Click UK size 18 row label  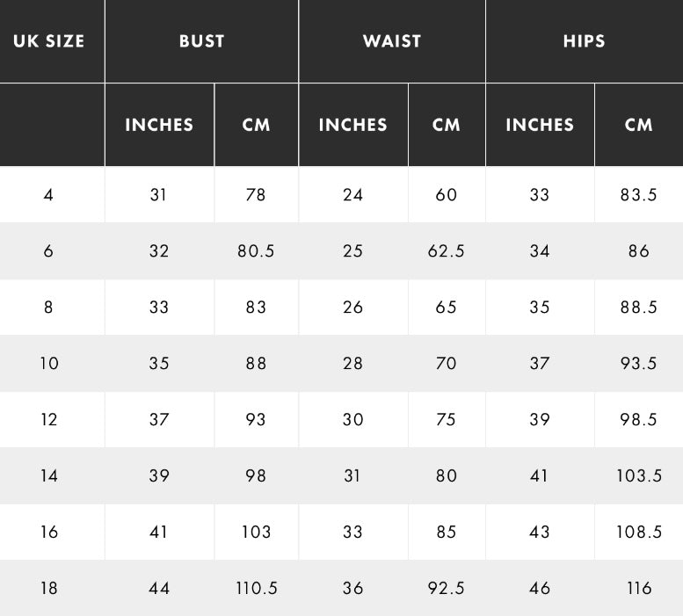(x=49, y=588)
